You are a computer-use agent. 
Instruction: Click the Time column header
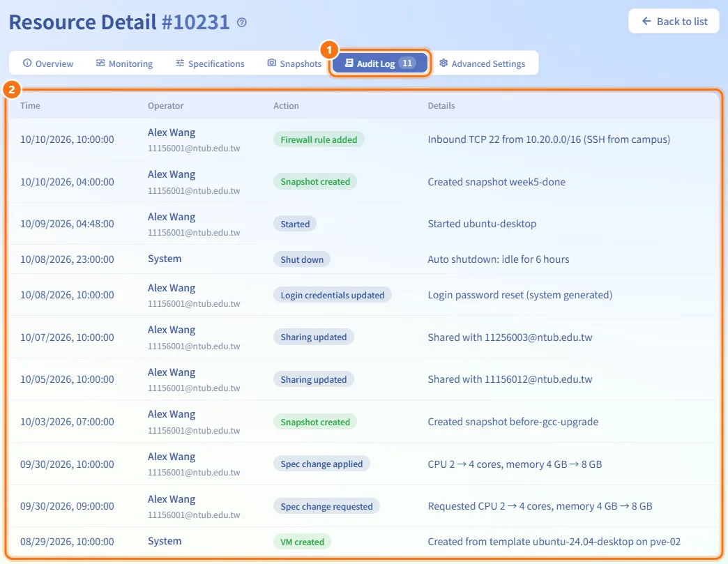coord(30,106)
